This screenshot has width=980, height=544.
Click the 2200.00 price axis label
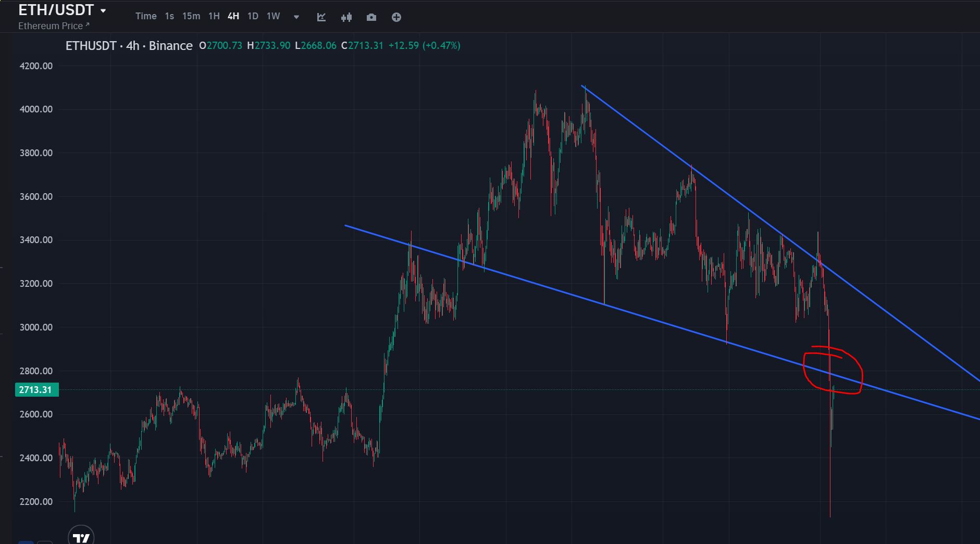tap(36, 502)
